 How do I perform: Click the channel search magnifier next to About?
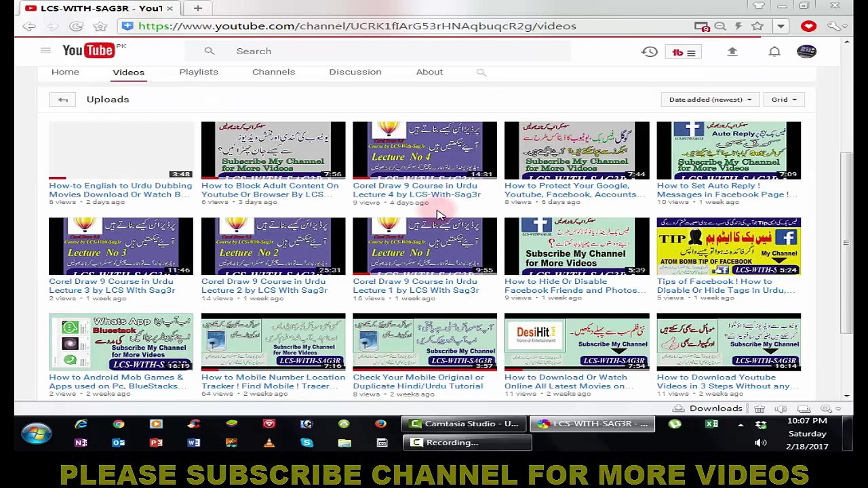[x=481, y=72]
